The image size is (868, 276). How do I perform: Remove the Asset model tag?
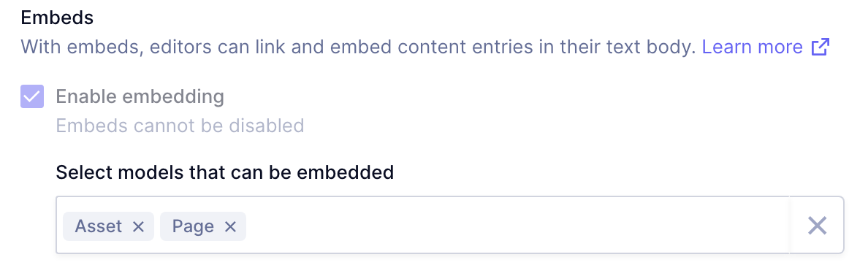tap(138, 226)
